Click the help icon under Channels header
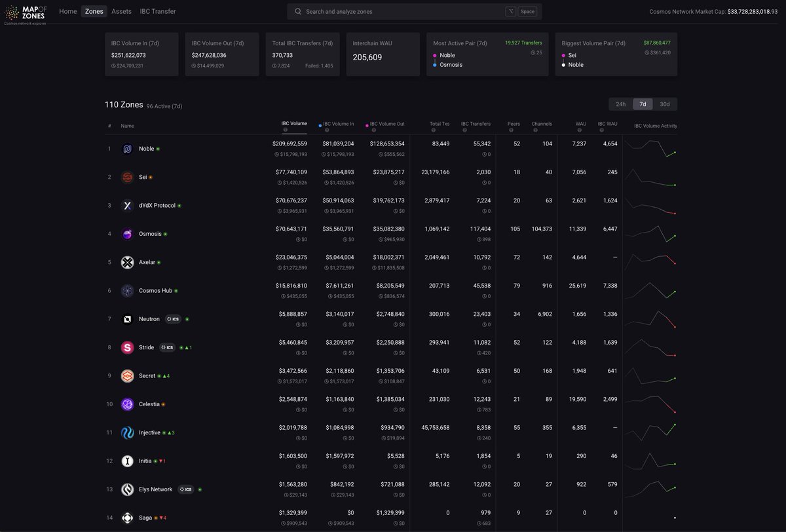This screenshot has height=532, width=786. point(536,130)
